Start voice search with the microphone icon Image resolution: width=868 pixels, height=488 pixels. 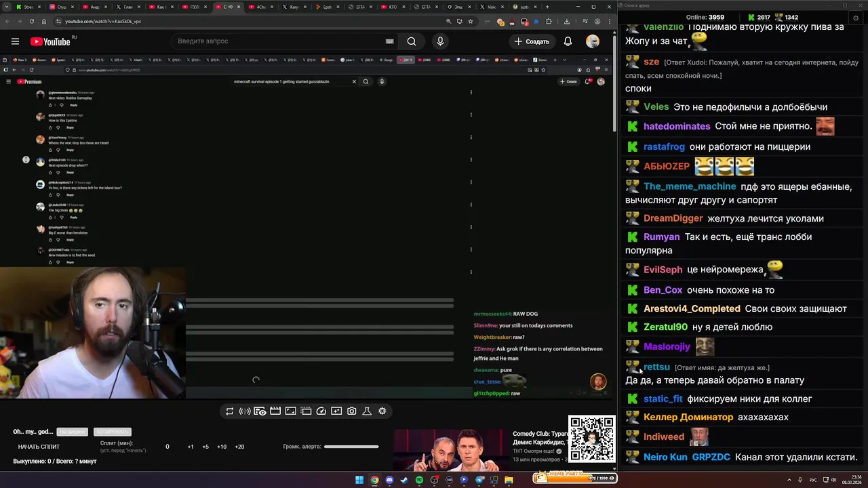[440, 41]
